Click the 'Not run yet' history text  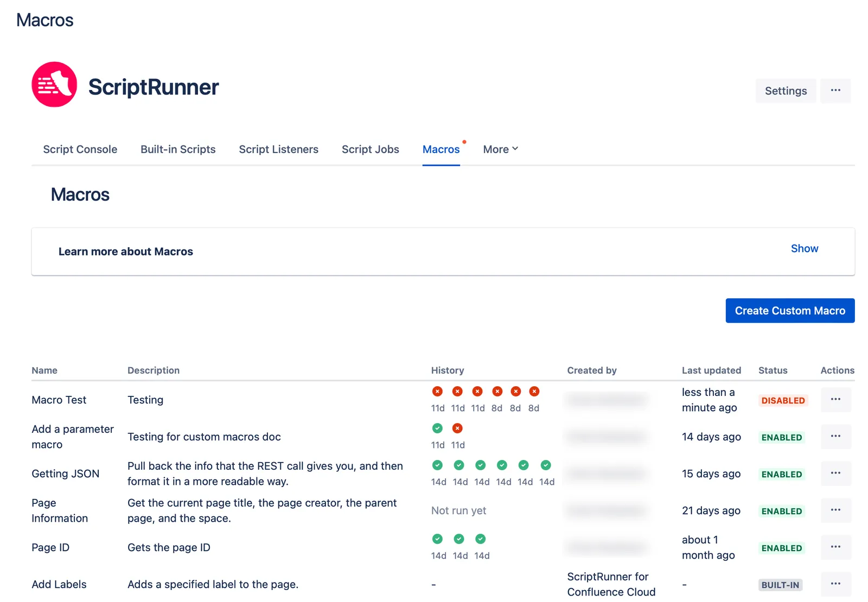(x=458, y=510)
